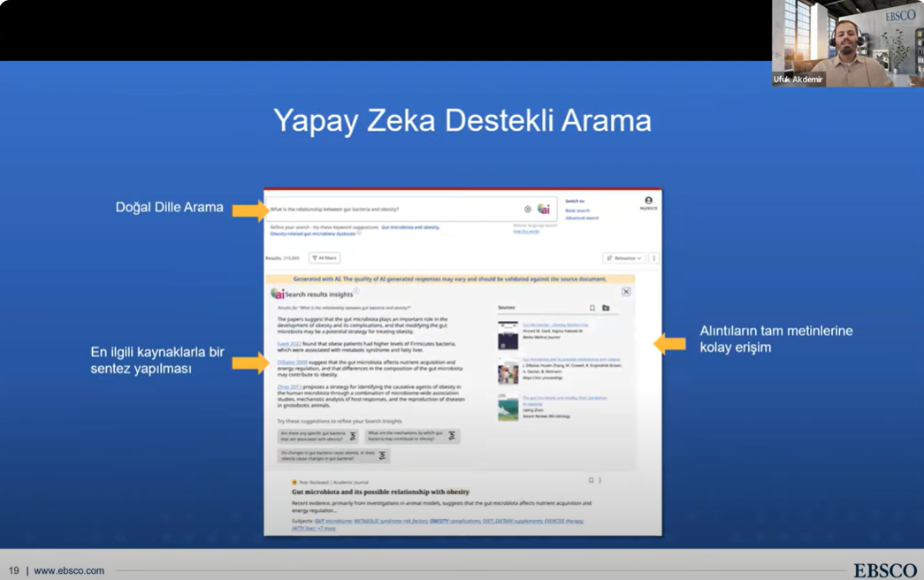Click the search input field
Image resolution: width=924 pixels, height=580 pixels.
pos(389,210)
